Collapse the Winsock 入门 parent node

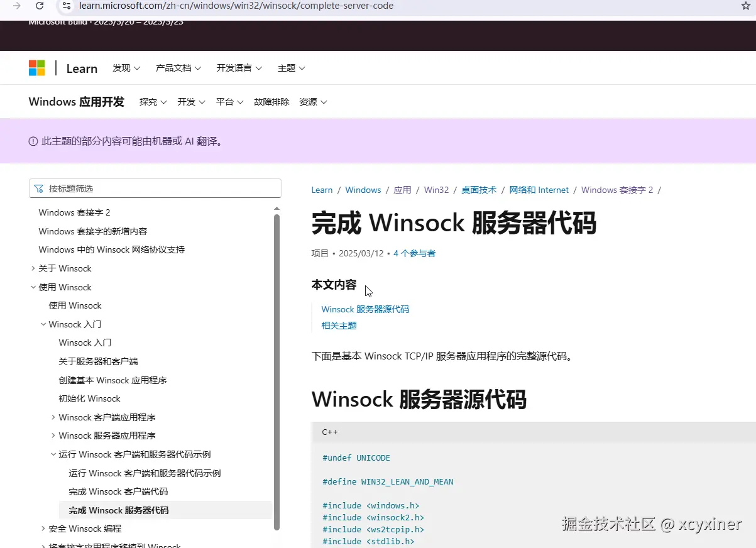coord(43,324)
